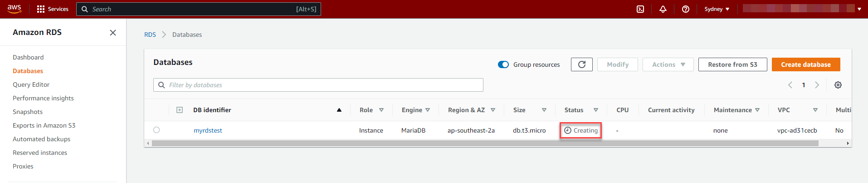Open Dashboard in the sidebar
This screenshot has height=183, width=868.
click(x=28, y=57)
